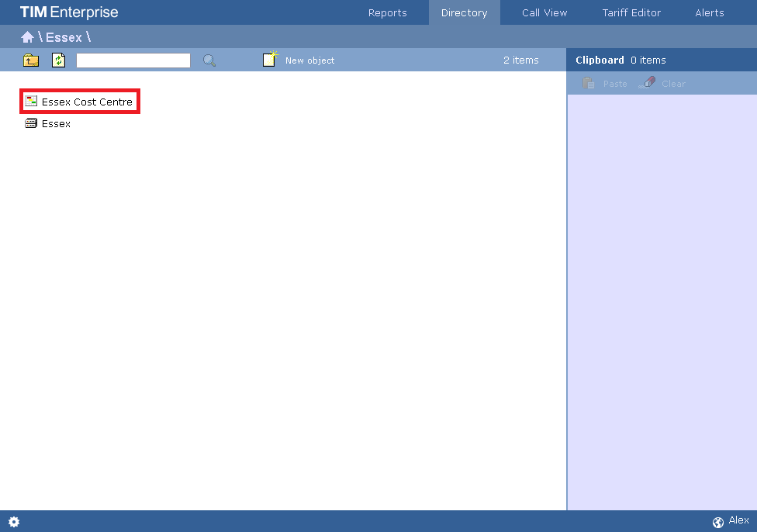Click the globe icon beside Alex
This screenshot has width=757, height=532.
click(x=717, y=522)
